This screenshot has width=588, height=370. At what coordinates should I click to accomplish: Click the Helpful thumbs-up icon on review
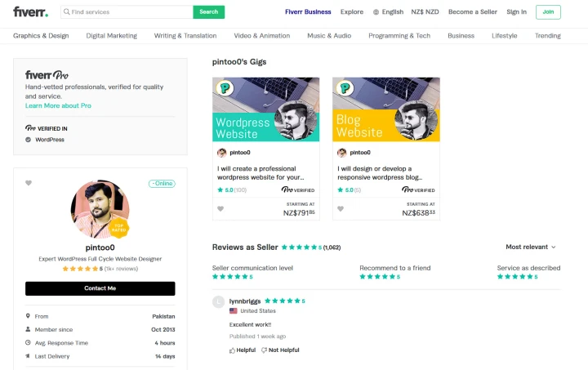(232, 350)
